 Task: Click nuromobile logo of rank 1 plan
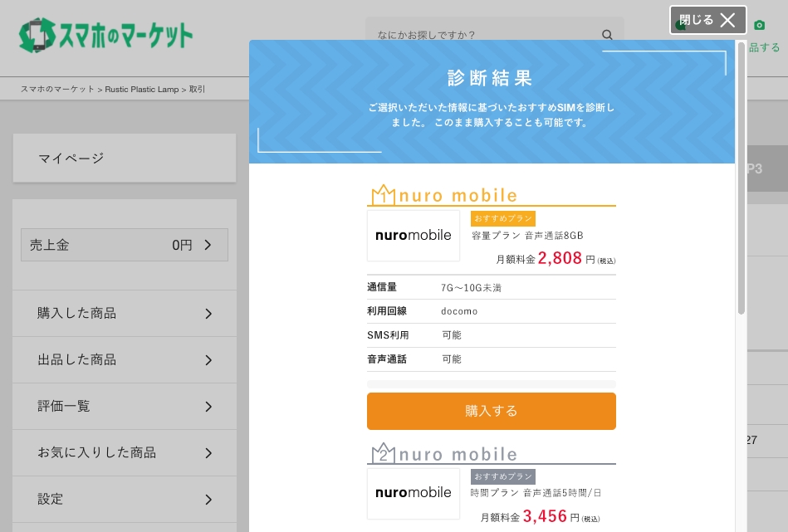[x=413, y=235]
